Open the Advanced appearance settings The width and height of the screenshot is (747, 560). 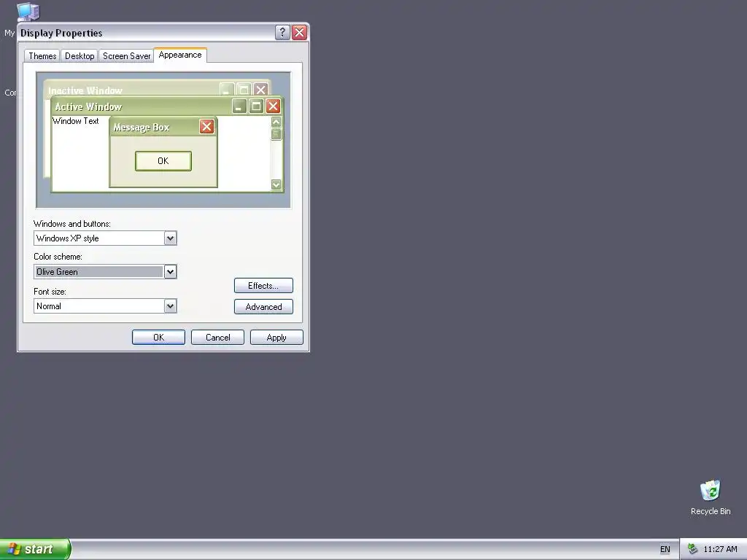[x=263, y=307]
